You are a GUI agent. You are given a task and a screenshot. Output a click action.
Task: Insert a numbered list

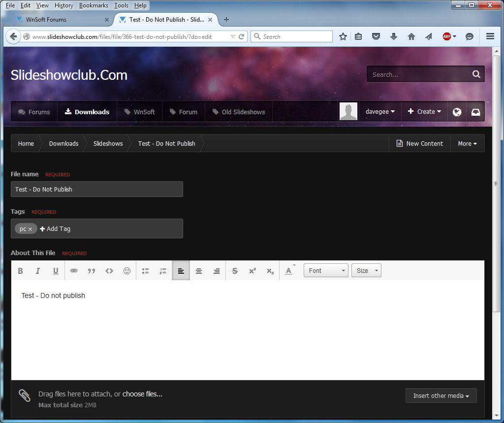(x=163, y=271)
